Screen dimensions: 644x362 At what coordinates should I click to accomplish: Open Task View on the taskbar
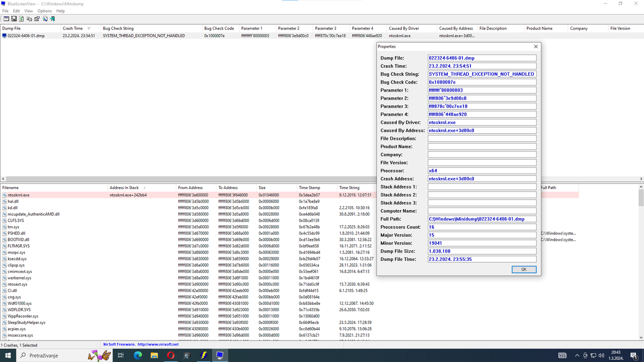[x=121, y=355]
